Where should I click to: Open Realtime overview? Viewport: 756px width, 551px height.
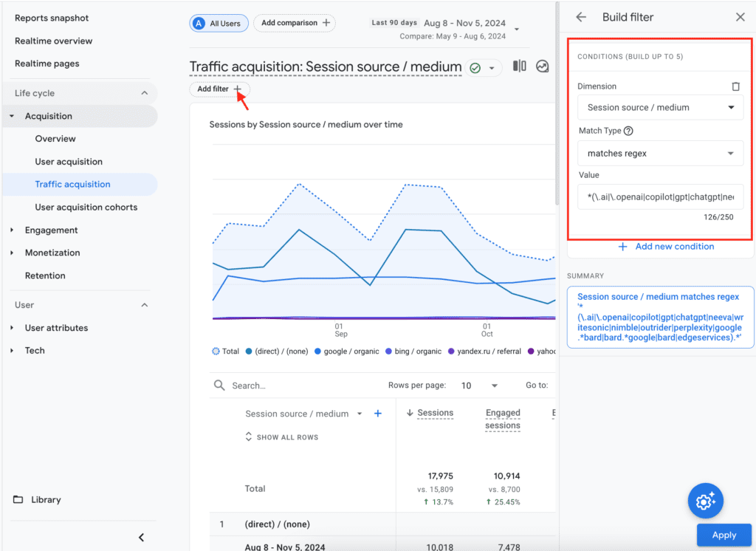(53, 41)
